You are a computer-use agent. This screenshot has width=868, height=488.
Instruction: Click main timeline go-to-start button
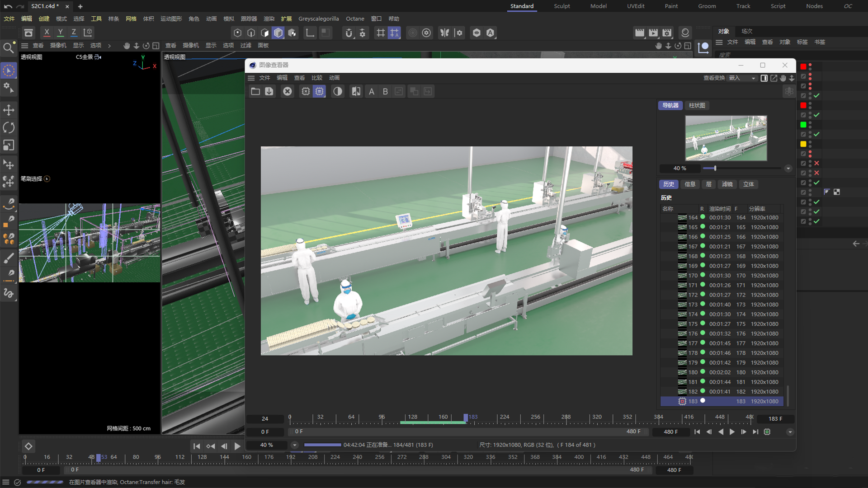click(x=197, y=446)
